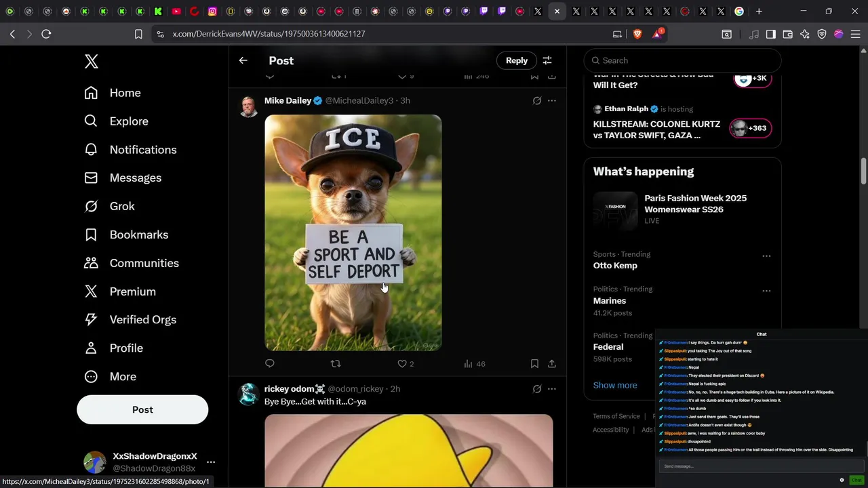Click Grok explain icon on rickey odom's post
Image resolution: width=868 pixels, height=488 pixels.
[537, 389]
